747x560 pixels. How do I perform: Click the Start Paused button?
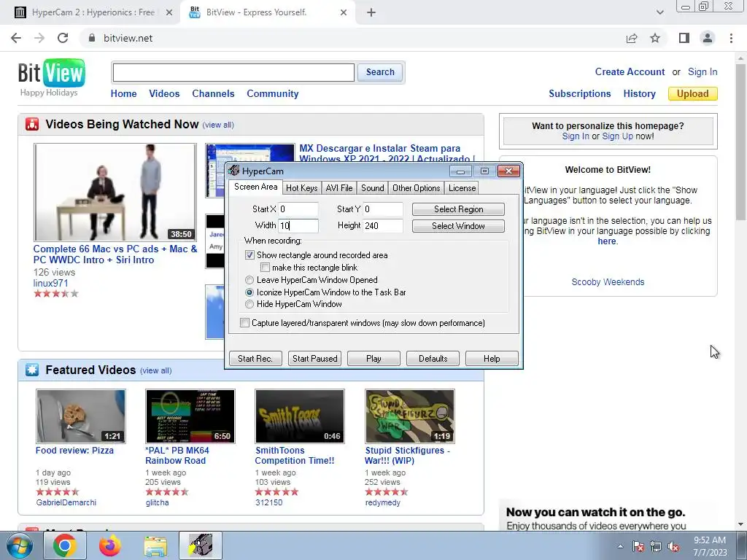pos(315,359)
